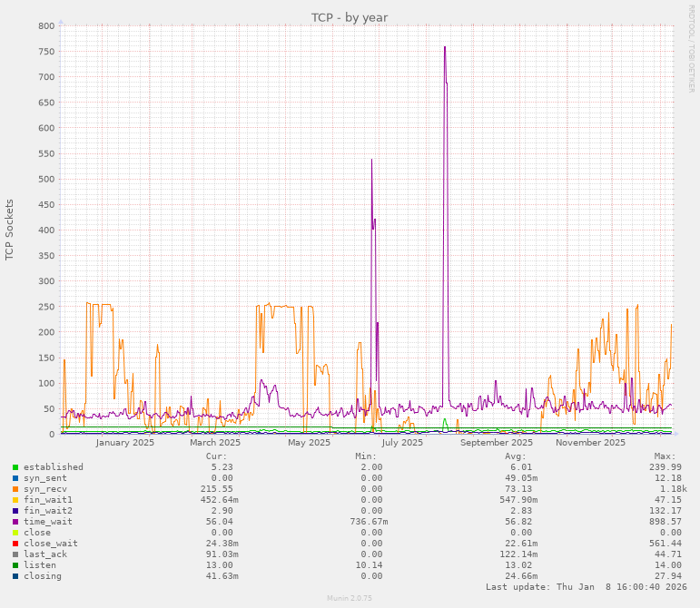Click the "TCP - by year" graph title

point(350,17)
